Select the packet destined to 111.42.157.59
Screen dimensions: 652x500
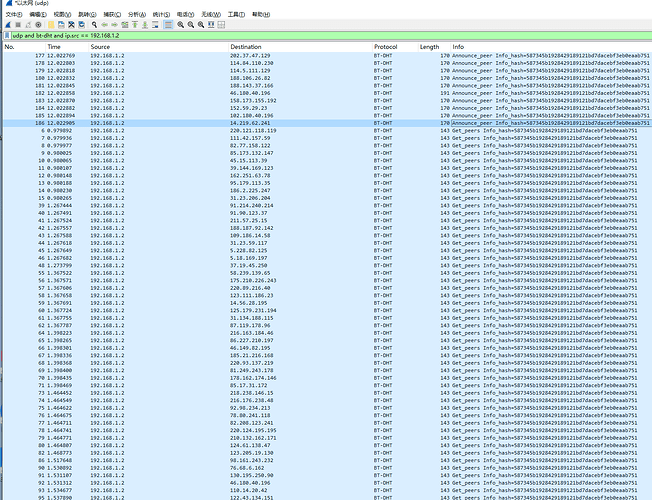coord(328,138)
